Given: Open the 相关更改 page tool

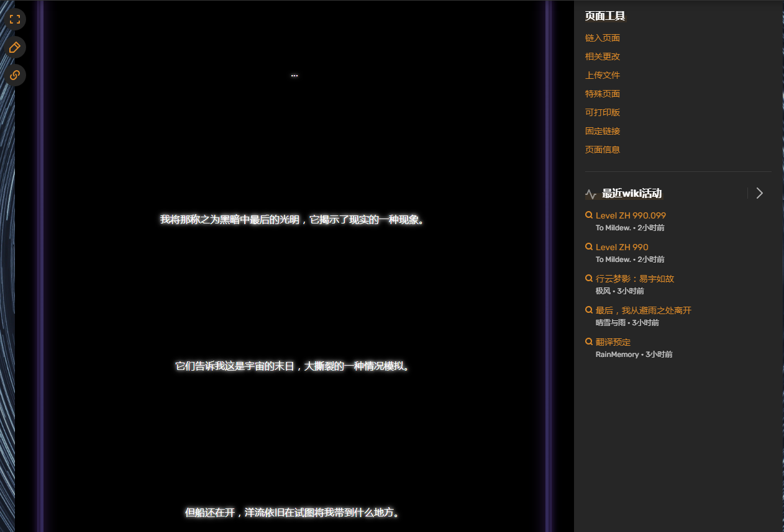Looking at the screenshot, I should click(x=602, y=56).
